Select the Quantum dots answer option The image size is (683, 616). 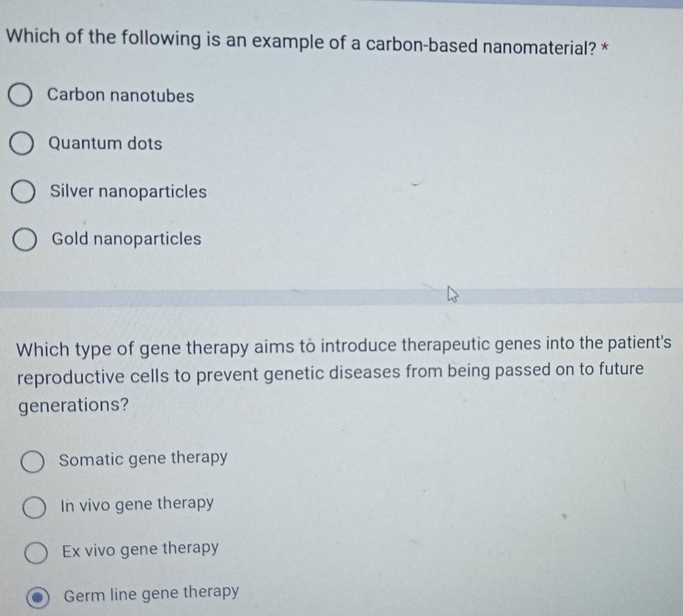tap(20, 143)
